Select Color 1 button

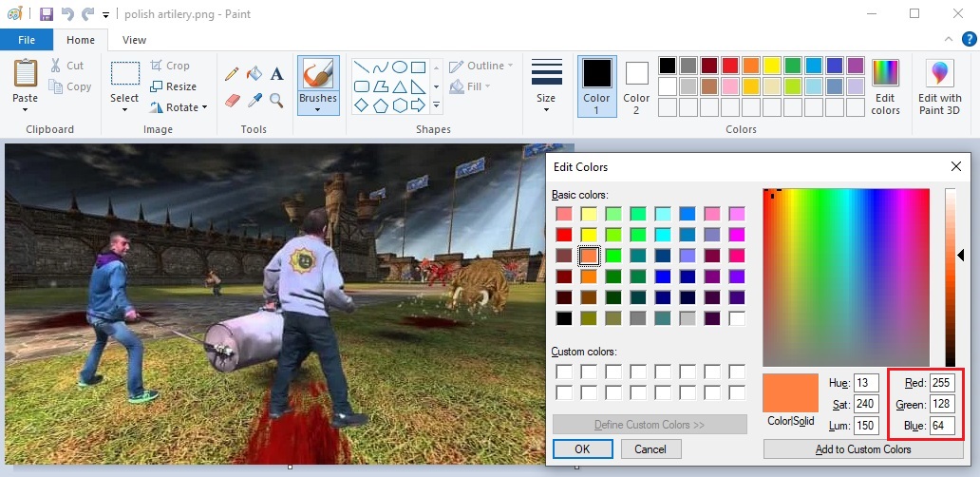[596, 86]
